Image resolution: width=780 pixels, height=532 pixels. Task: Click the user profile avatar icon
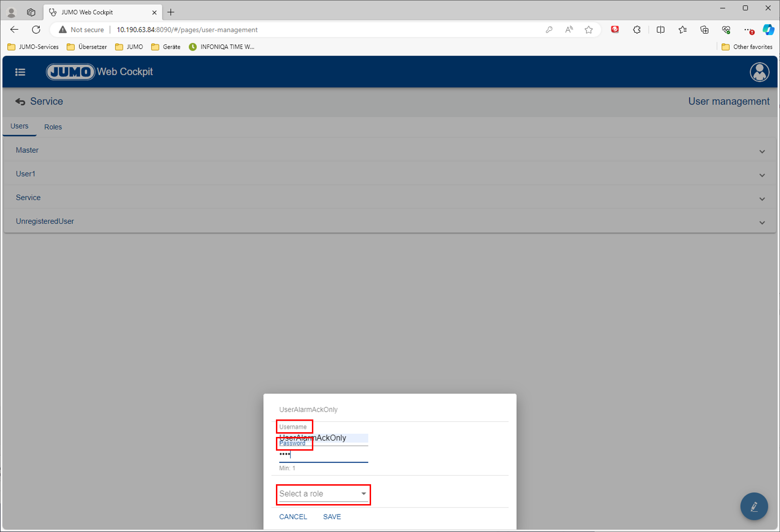[759, 72]
